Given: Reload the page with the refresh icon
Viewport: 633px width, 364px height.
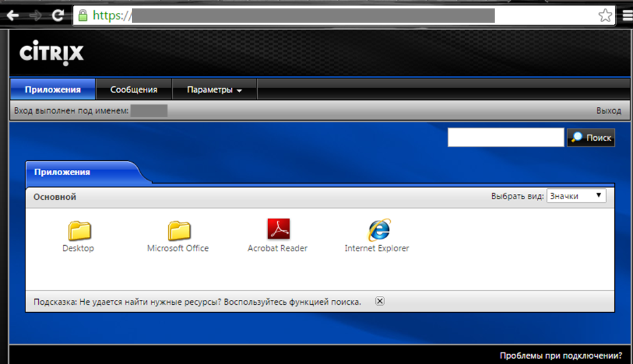Looking at the screenshot, I should pyautogui.click(x=58, y=16).
